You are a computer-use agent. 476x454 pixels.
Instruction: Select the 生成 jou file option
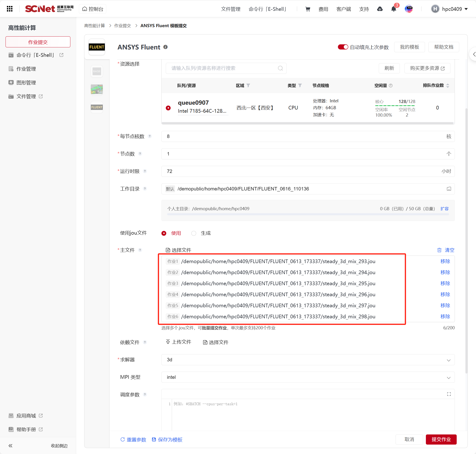click(x=194, y=233)
